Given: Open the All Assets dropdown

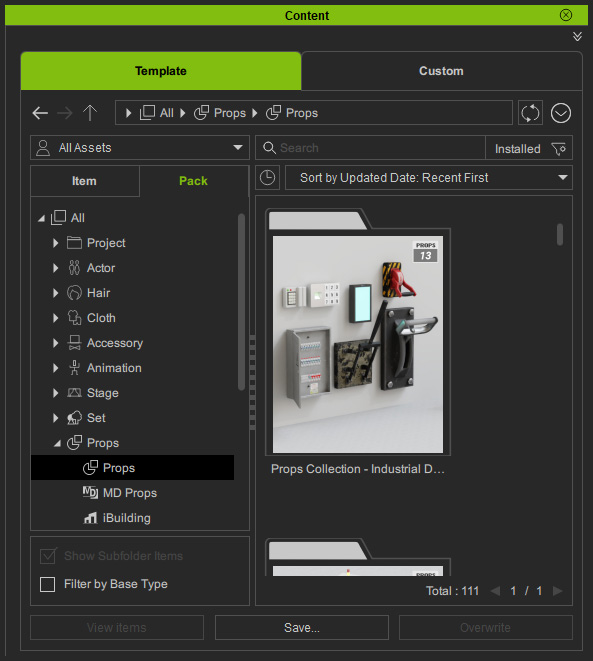Looking at the screenshot, I should click(140, 148).
